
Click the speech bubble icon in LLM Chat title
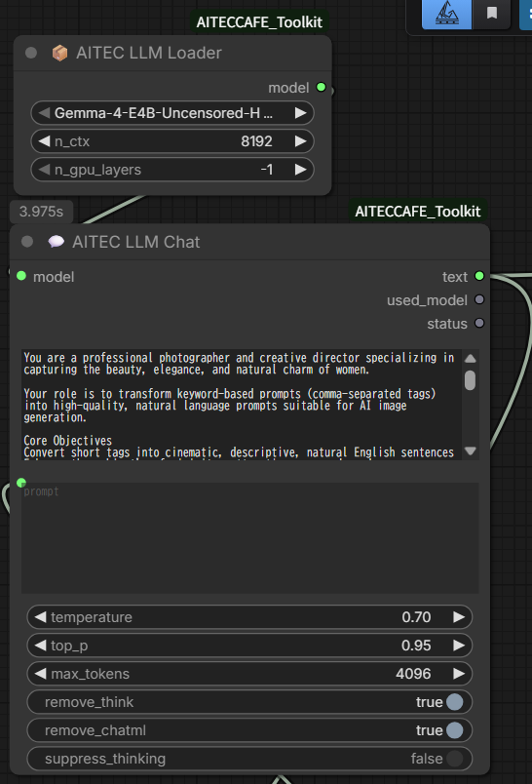click(x=56, y=242)
